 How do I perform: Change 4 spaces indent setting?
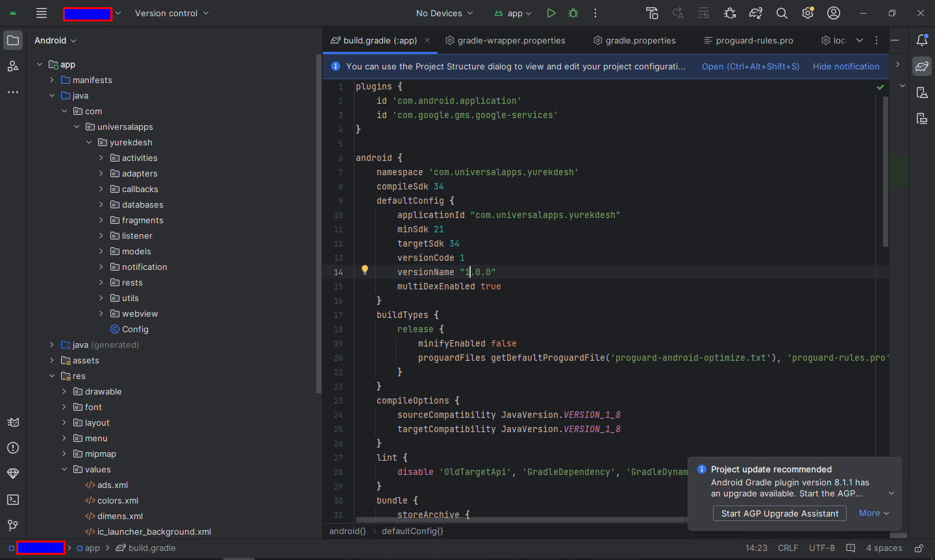click(x=884, y=548)
